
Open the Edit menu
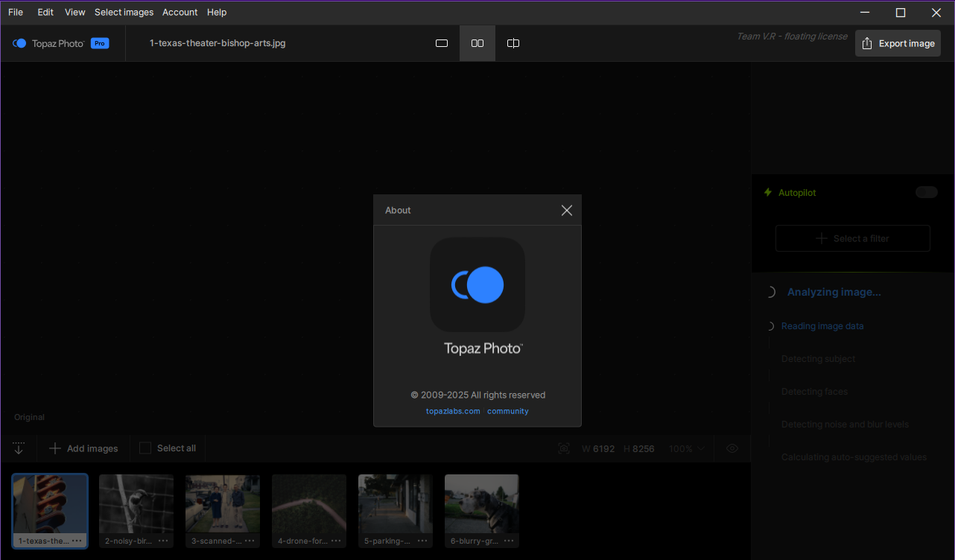(45, 12)
